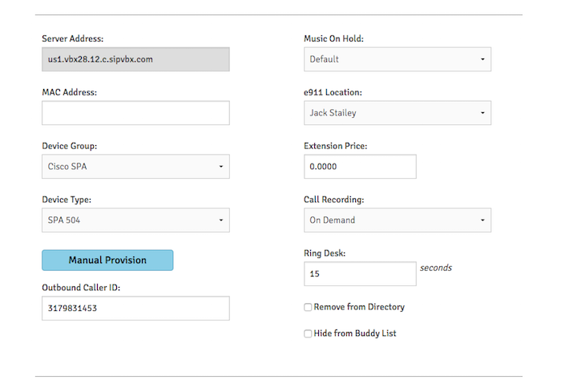
Task: Click the Ring Desk seconds input
Action: [360, 274]
